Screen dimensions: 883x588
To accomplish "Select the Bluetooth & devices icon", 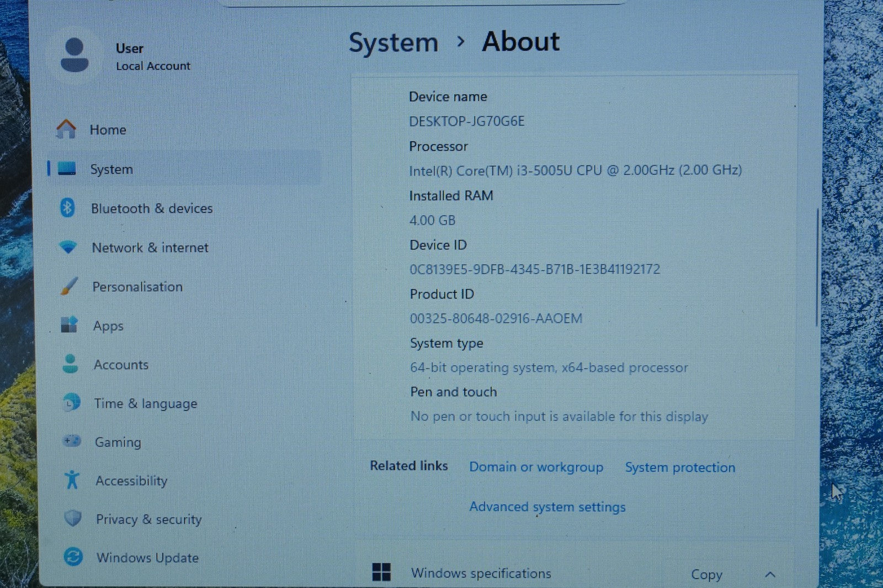I will pos(67,208).
